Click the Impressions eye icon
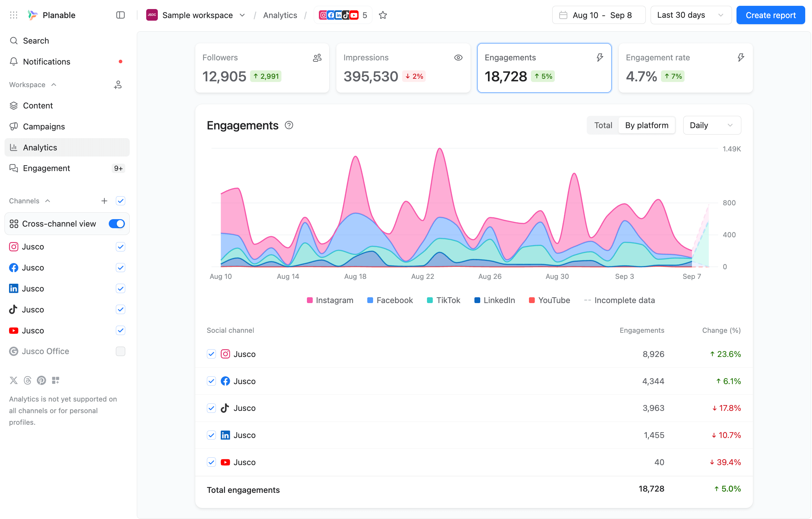The width and height of the screenshot is (812, 519). (458, 57)
